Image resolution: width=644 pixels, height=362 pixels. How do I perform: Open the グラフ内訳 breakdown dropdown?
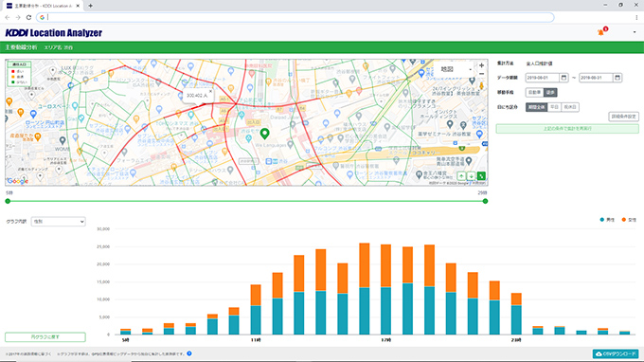coord(59,222)
